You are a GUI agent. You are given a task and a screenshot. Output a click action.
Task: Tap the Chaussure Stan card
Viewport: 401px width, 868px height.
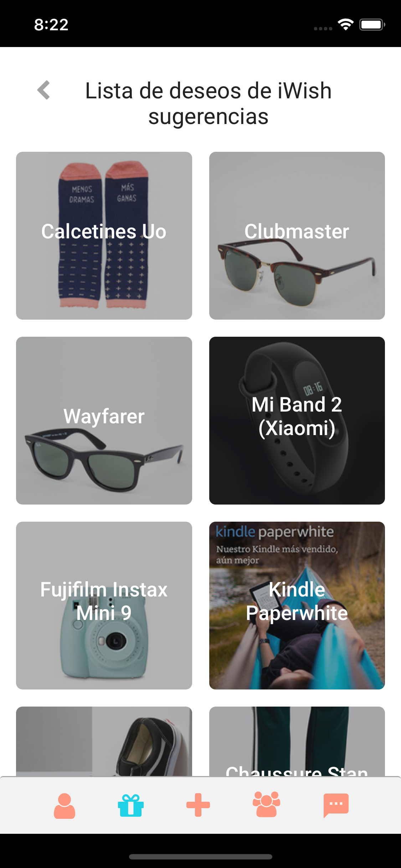click(297, 742)
